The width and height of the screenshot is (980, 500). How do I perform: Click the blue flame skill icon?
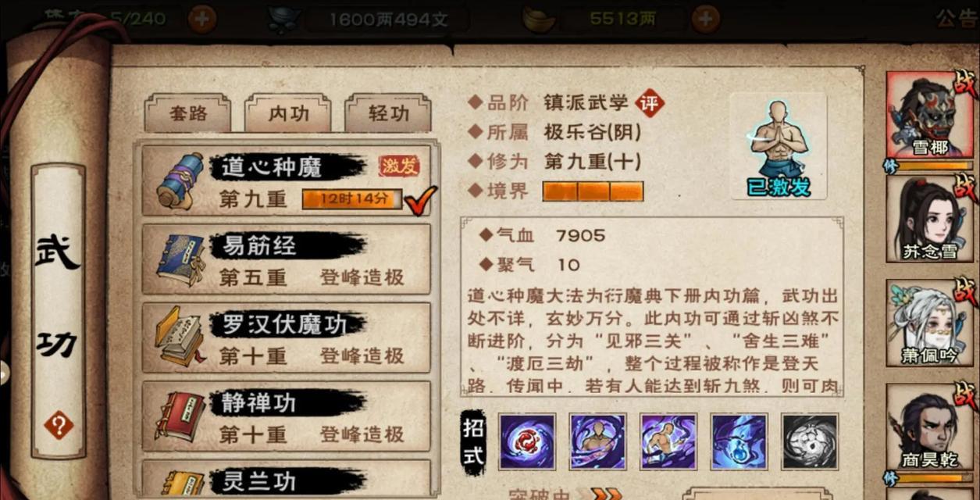click(x=739, y=441)
